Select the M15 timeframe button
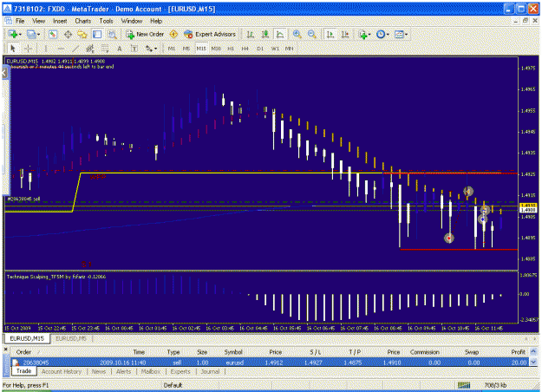 click(201, 49)
